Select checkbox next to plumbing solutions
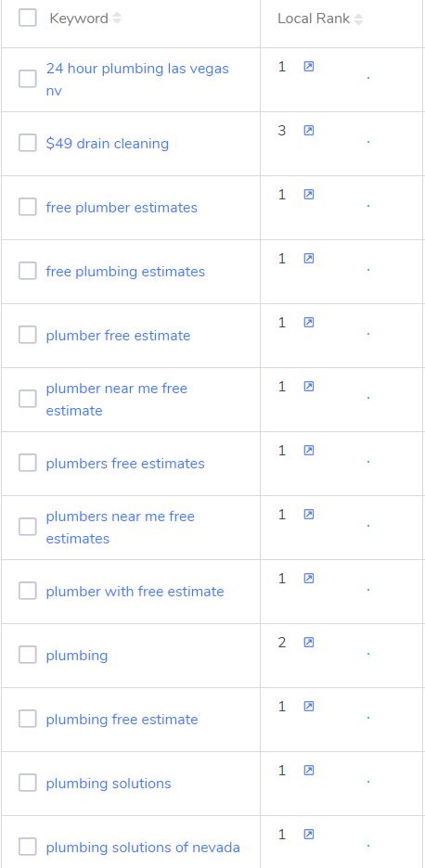The width and height of the screenshot is (425, 868). (28, 783)
